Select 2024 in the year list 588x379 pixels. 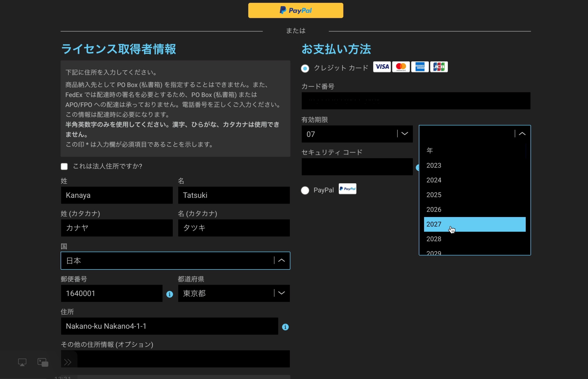(x=475, y=180)
